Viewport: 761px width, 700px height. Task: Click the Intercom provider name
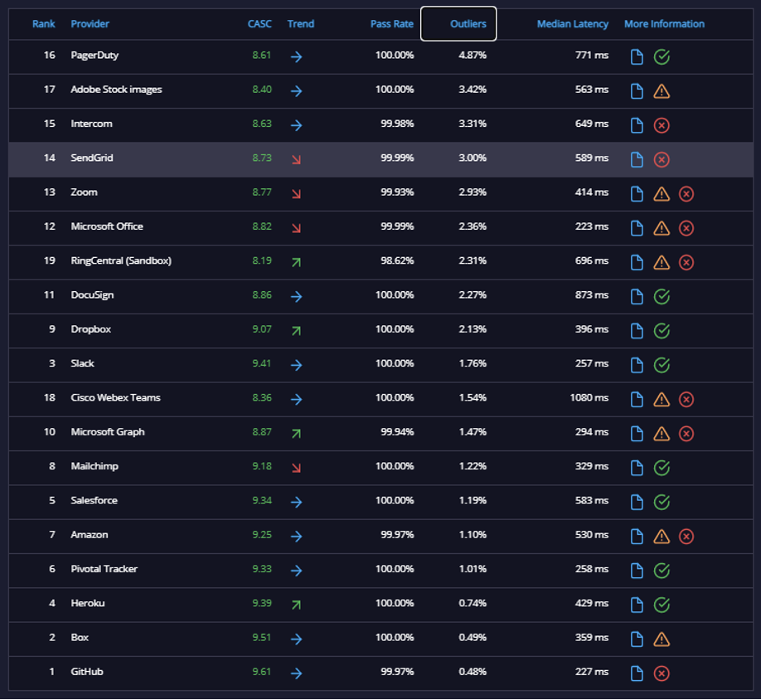click(91, 124)
